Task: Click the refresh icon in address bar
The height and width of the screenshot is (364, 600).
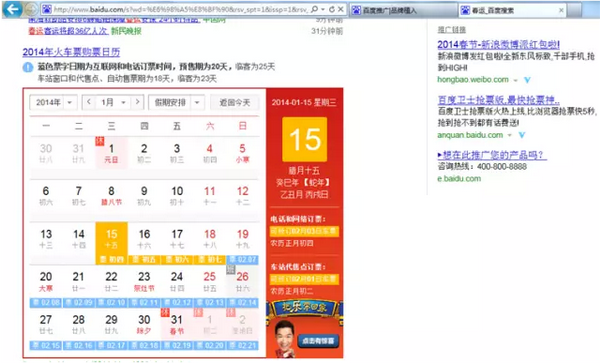Action: [331, 9]
